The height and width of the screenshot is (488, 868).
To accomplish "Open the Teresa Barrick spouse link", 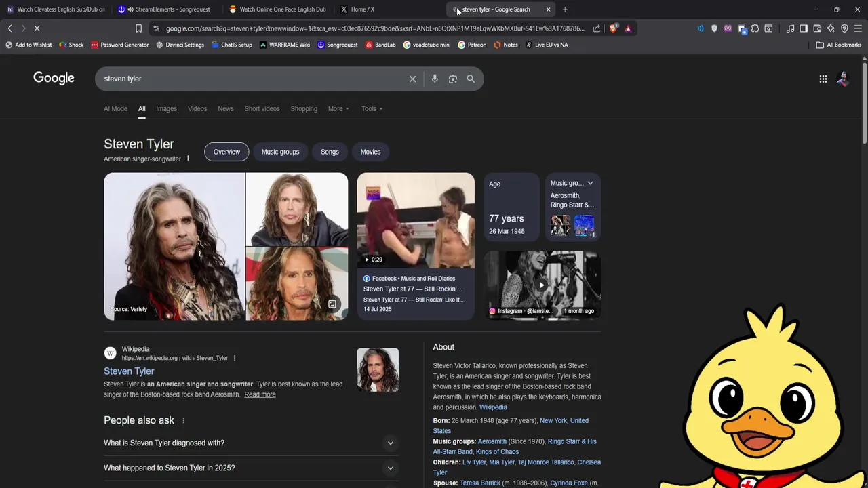I will tap(480, 483).
